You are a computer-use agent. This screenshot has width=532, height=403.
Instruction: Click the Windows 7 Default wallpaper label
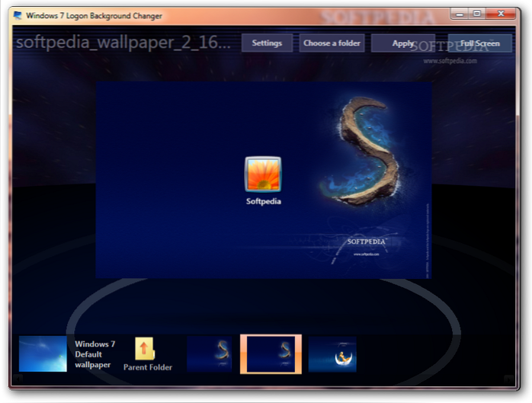[x=95, y=354]
